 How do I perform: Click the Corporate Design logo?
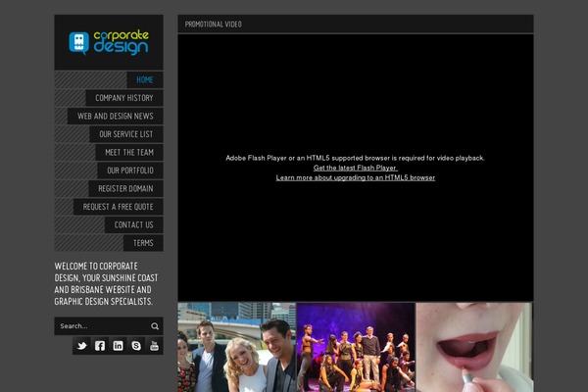click(109, 42)
